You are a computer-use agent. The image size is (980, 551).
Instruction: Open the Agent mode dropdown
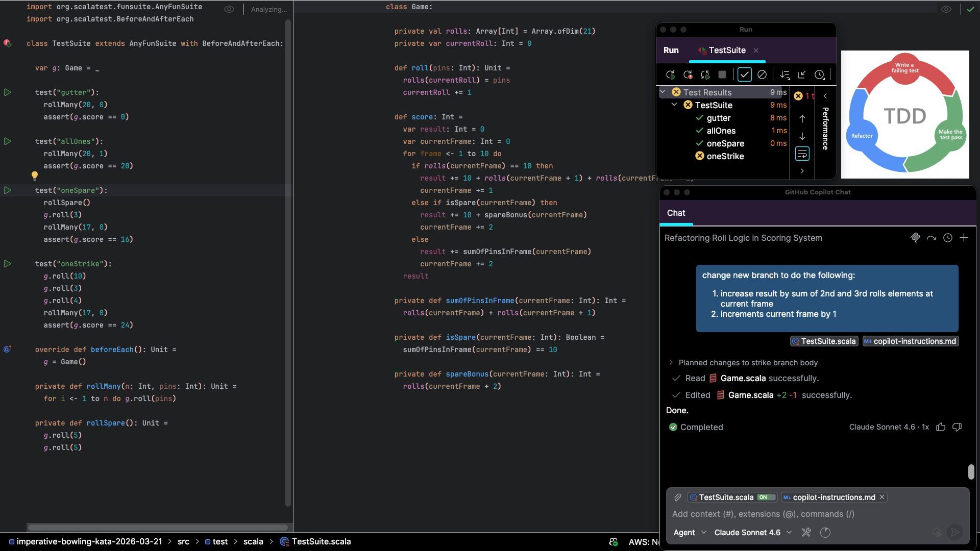pyautogui.click(x=689, y=533)
